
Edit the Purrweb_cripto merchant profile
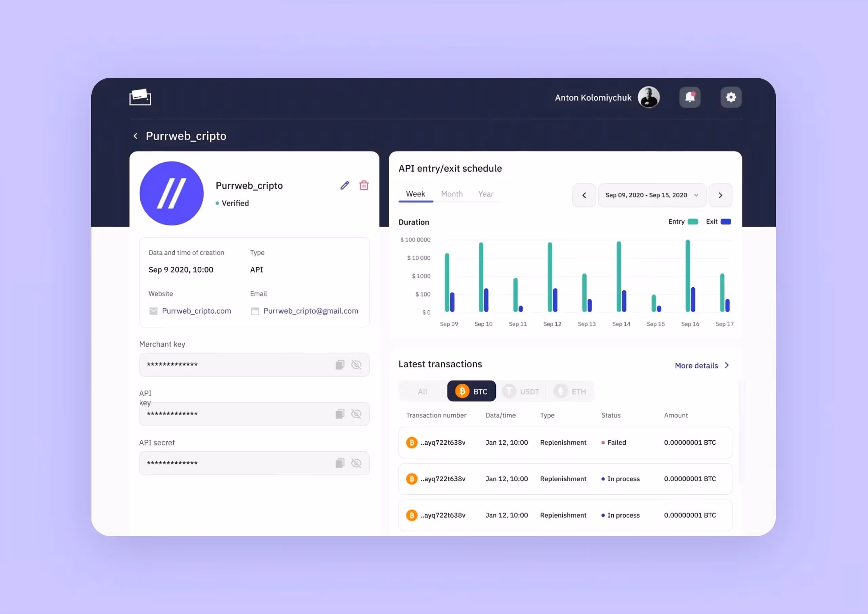tap(344, 185)
